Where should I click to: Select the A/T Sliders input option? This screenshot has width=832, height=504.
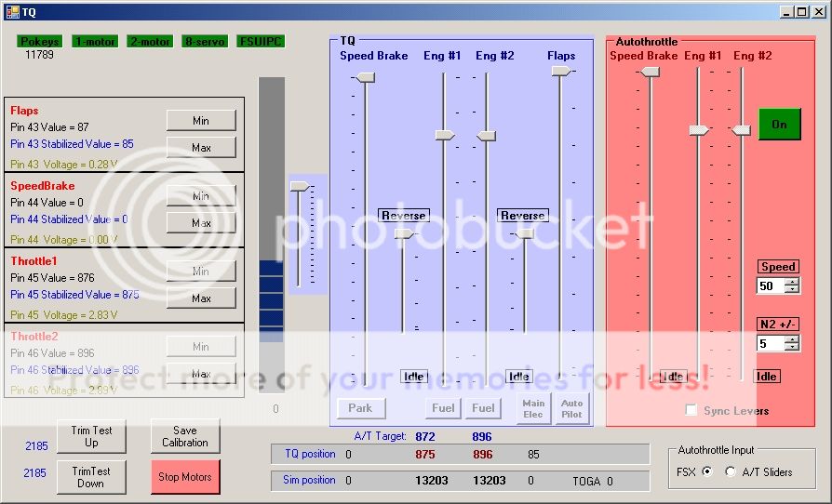pos(731,471)
